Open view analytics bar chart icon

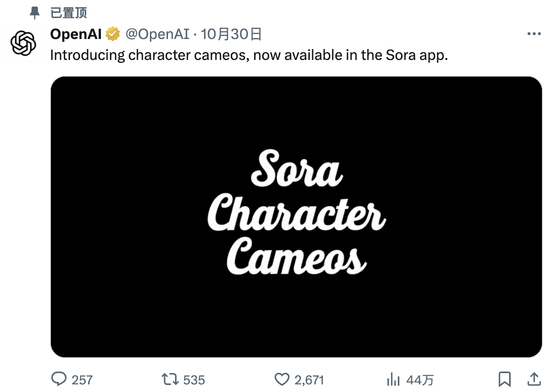[393, 379]
